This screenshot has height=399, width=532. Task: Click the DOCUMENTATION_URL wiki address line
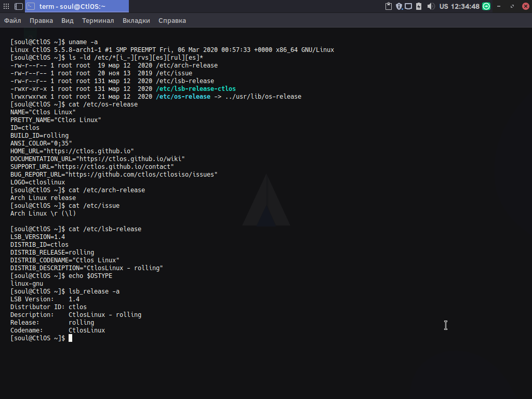(97, 159)
